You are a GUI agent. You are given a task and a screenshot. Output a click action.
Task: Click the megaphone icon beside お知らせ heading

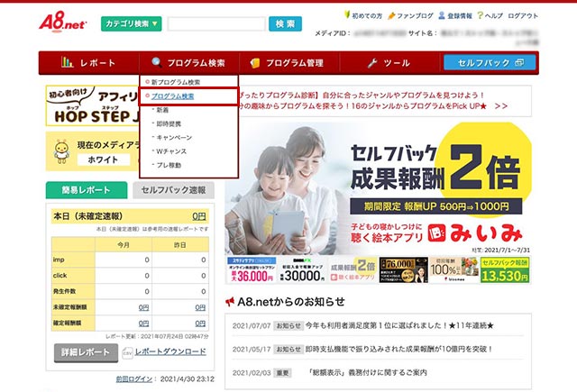(x=230, y=302)
